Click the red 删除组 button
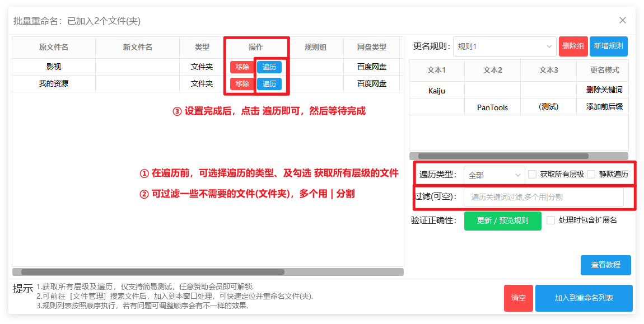644x324 pixels. [x=573, y=46]
